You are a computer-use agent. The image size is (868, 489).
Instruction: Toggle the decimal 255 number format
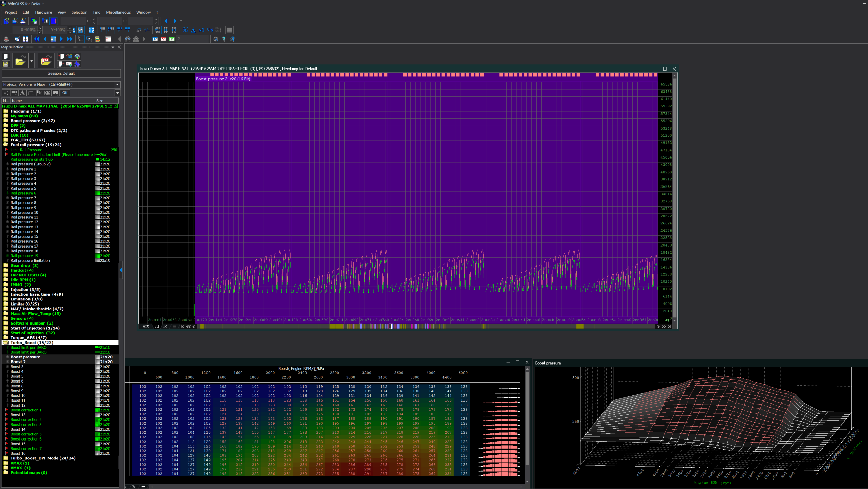pos(158,30)
